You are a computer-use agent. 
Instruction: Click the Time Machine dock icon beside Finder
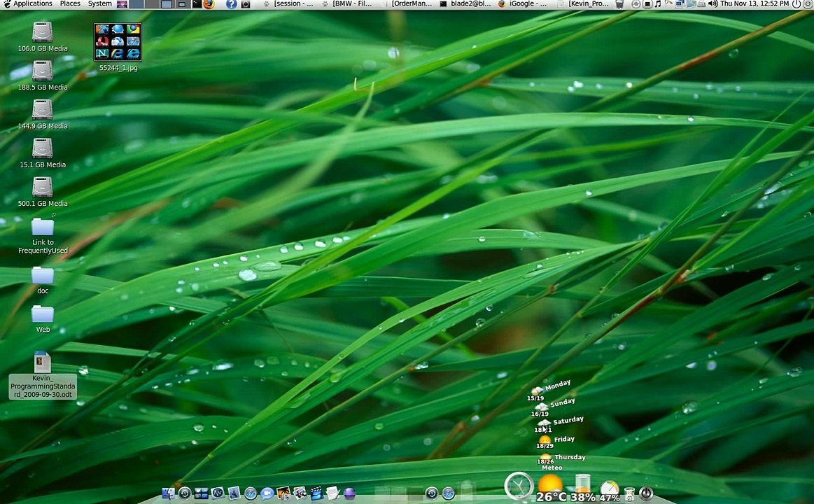(x=185, y=493)
